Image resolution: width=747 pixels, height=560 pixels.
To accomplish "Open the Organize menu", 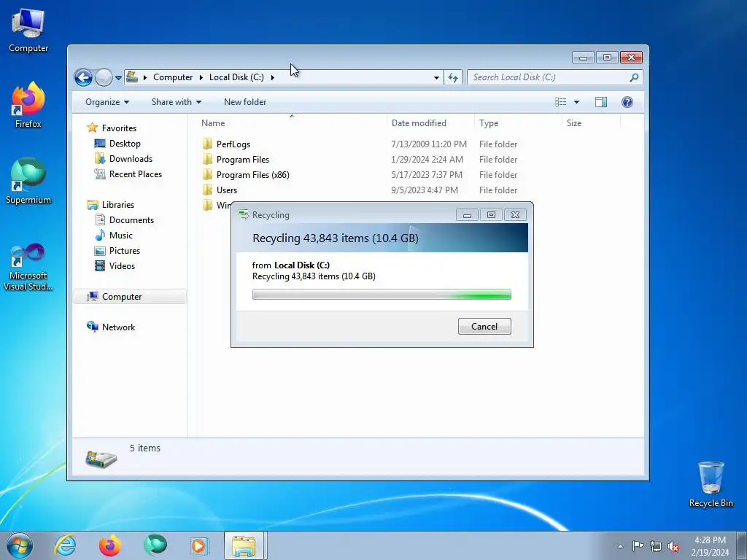I will (107, 102).
